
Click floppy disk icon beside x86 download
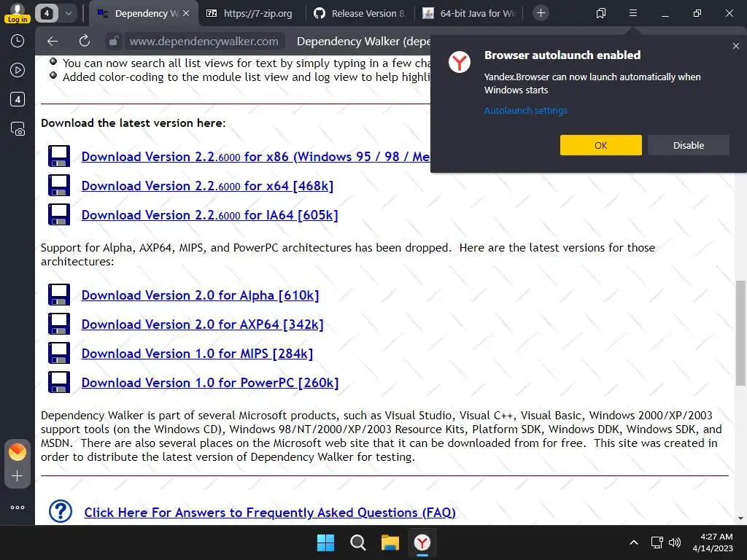[x=59, y=156]
